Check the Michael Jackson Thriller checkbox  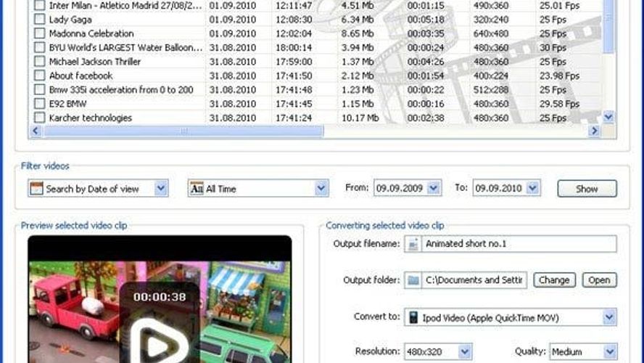(39, 62)
